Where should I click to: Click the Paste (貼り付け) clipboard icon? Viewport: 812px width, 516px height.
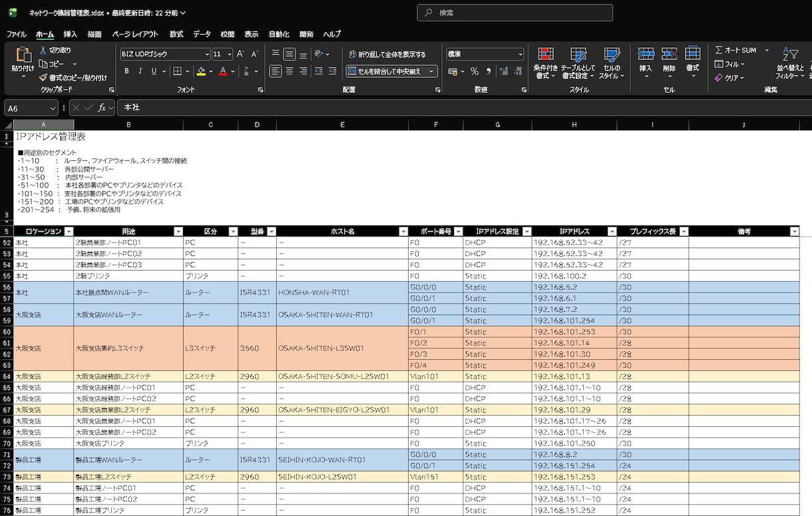coord(23,55)
